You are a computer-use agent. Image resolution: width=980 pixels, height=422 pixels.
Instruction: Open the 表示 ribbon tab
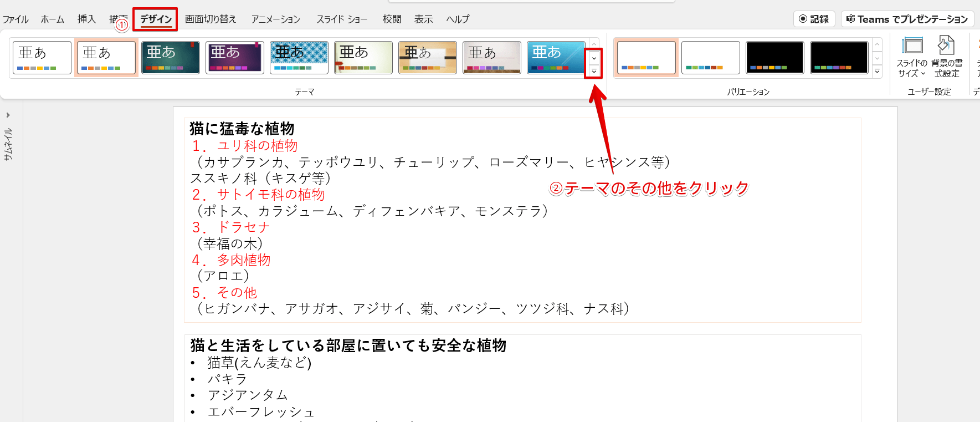(424, 19)
